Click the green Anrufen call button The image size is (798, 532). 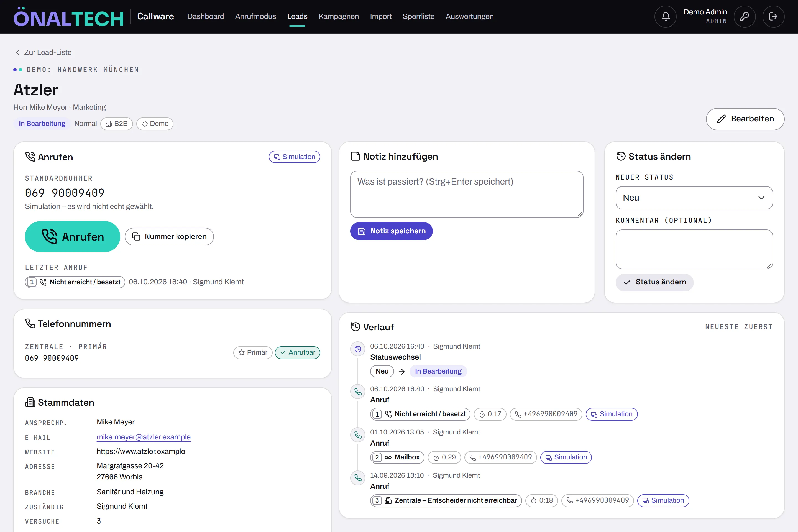72,236
